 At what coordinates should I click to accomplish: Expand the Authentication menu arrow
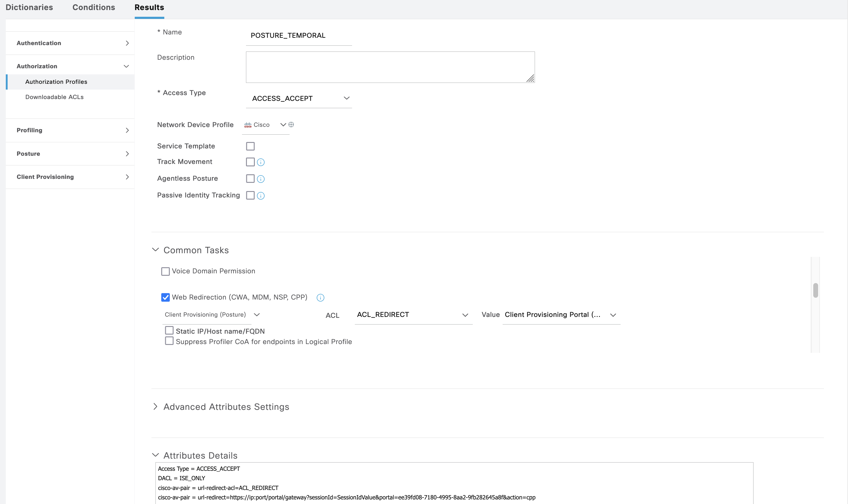coord(127,43)
